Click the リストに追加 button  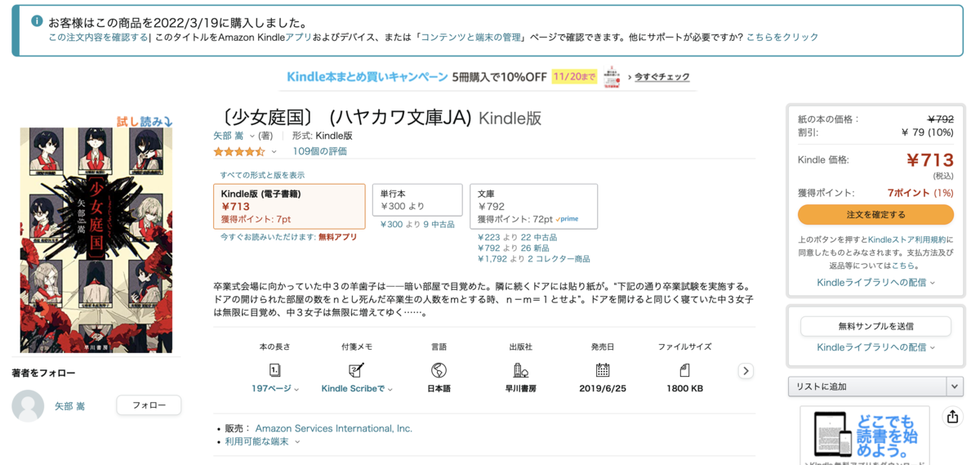pos(866,387)
